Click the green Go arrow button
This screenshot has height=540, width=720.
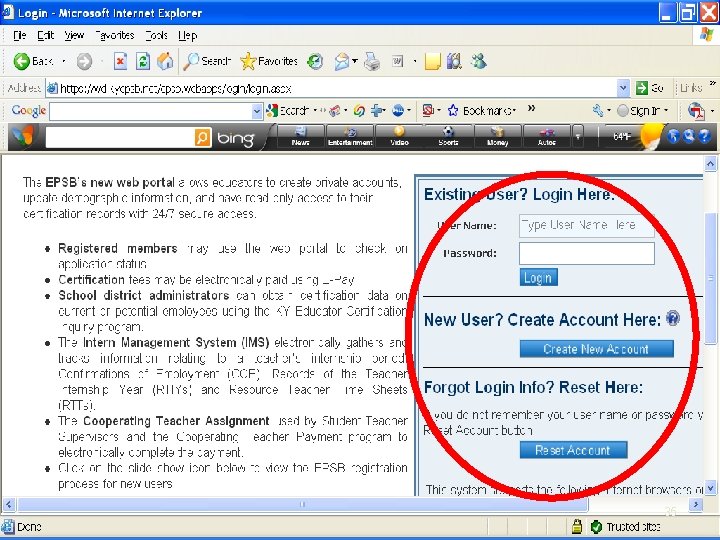click(x=649, y=88)
